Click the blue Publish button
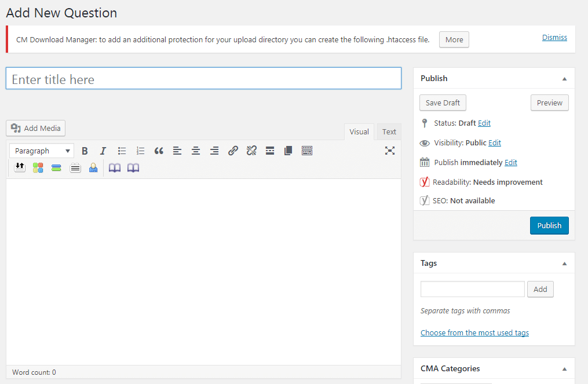The image size is (588, 384). pyautogui.click(x=549, y=225)
